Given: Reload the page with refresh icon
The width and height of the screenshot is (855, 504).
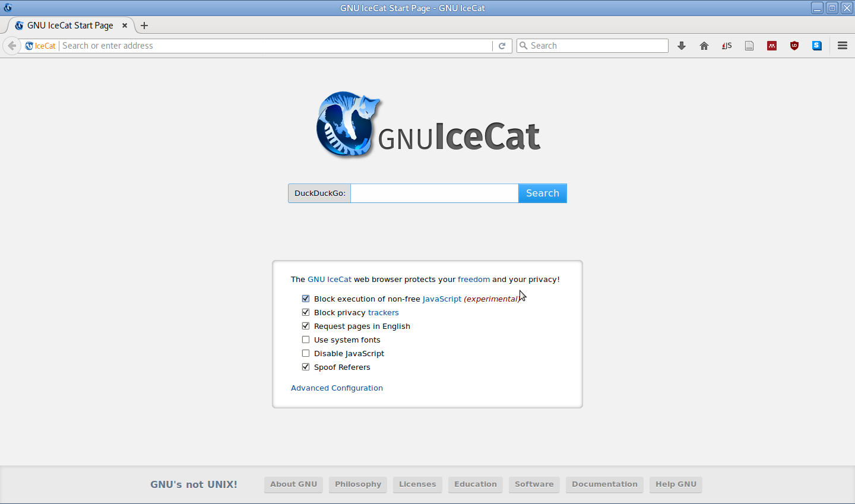Looking at the screenshot, I should click(x=502, y=46).
